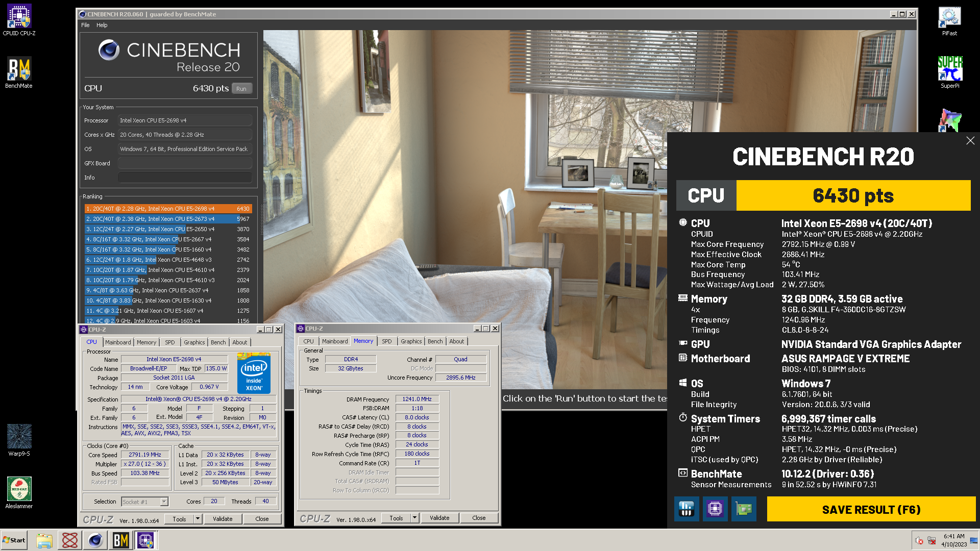Screen dimensions: 980x551
Task: Click the red atom icon in taskbar
Action: [70, 540]
